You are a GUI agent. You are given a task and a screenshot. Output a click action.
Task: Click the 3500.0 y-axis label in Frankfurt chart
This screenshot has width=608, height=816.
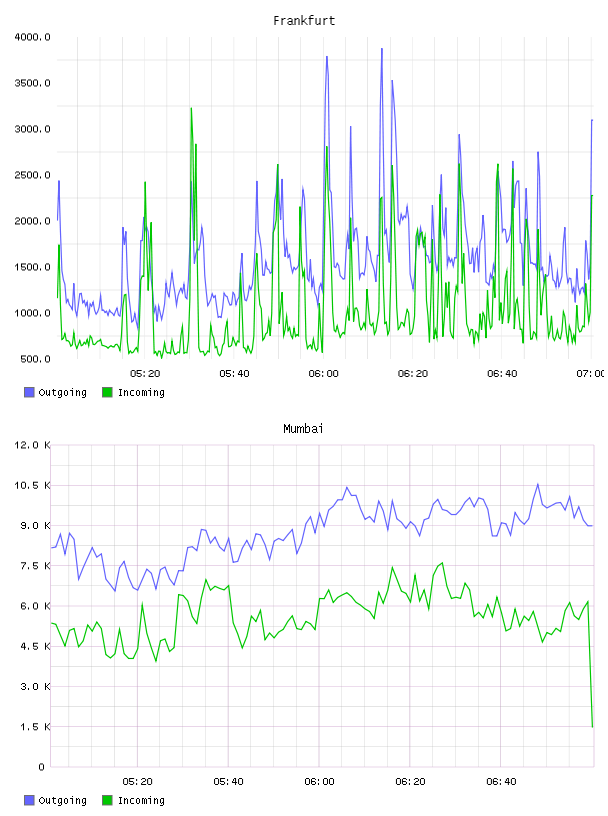tap(32, 83)
